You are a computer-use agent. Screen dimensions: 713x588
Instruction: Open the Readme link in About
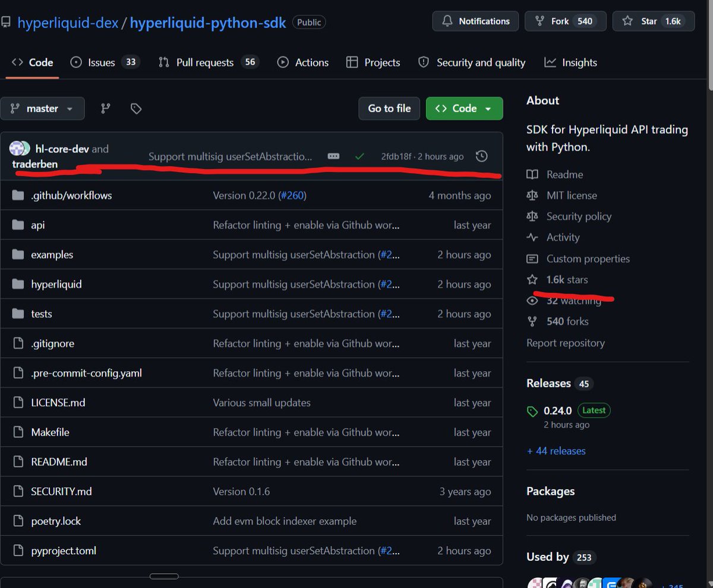coord(555,175)
